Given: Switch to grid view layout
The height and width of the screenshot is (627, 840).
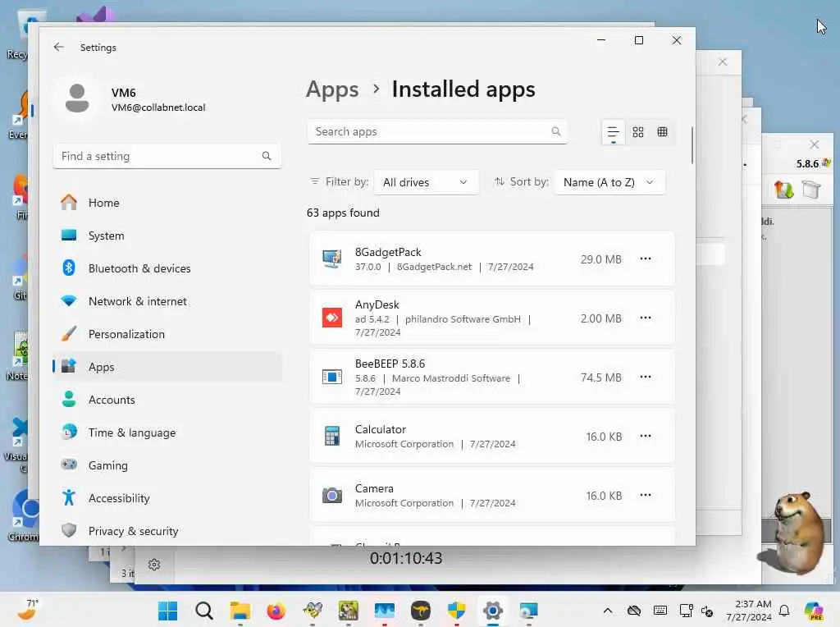Looking at the screenshot, I should (x=638, y=132).
